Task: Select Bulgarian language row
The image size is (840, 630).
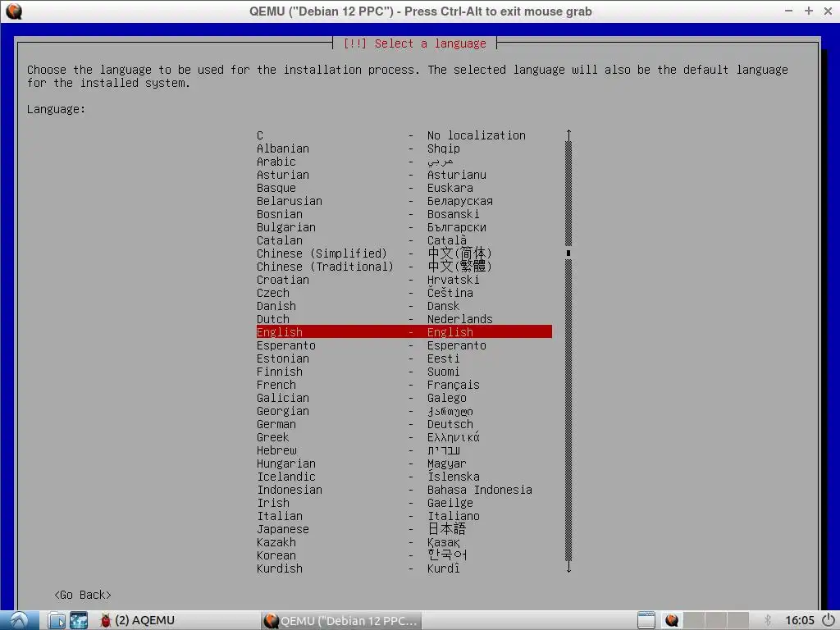Action: point(404,227)
